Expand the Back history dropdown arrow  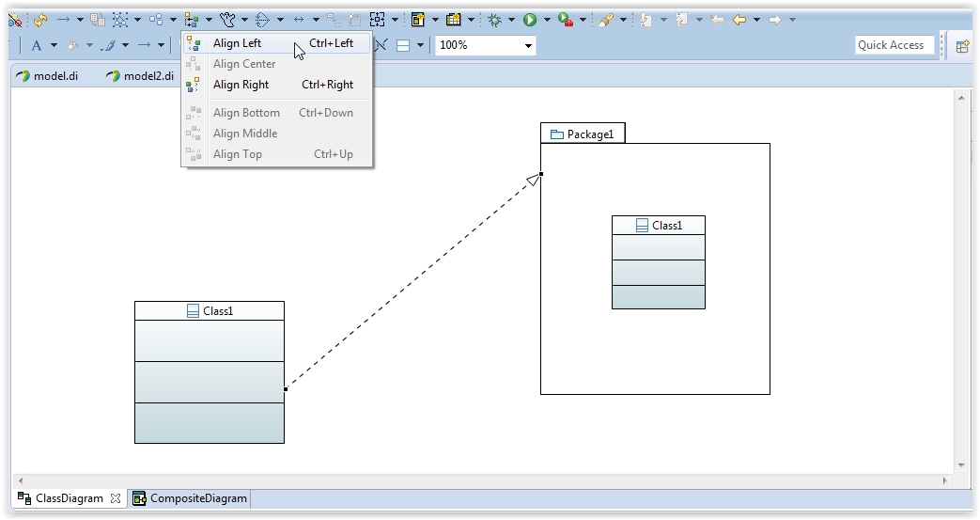pyautogui.click(x=756, y=20)
